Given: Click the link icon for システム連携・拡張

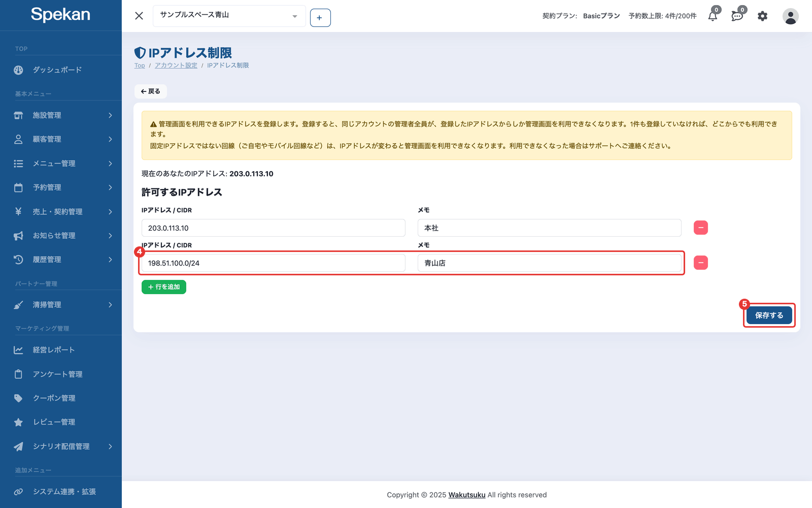Looking at the screenshot, I should (x=18, y=492).
